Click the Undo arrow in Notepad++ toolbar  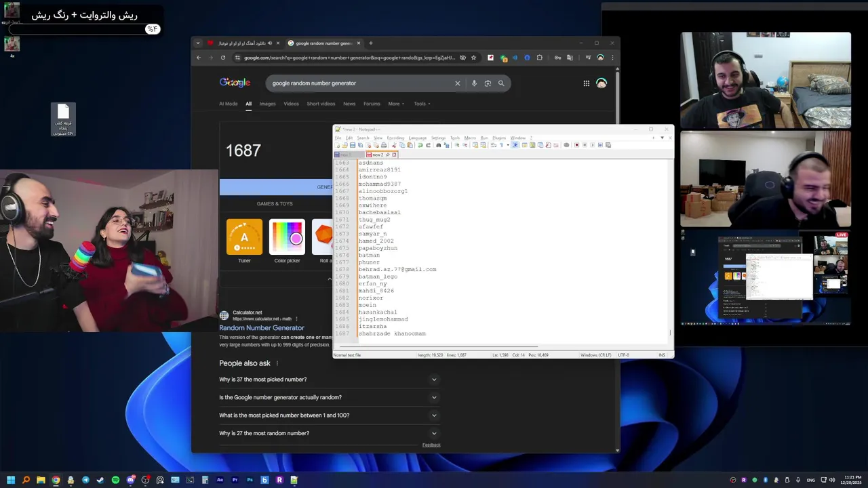(420, 145)
